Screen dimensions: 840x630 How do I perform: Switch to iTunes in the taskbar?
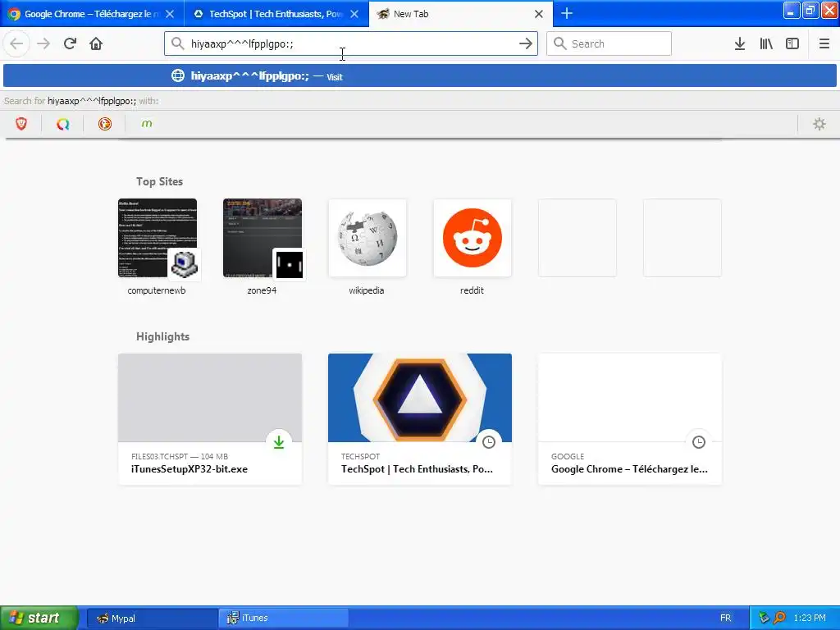[284, 619]
